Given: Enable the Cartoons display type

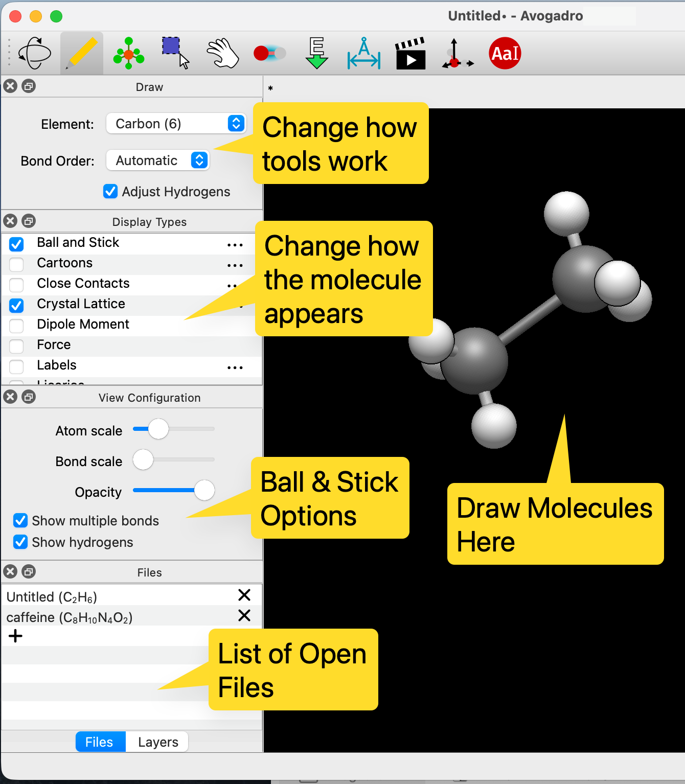Looking at the screenshot, I should click(x=16, y=265).
